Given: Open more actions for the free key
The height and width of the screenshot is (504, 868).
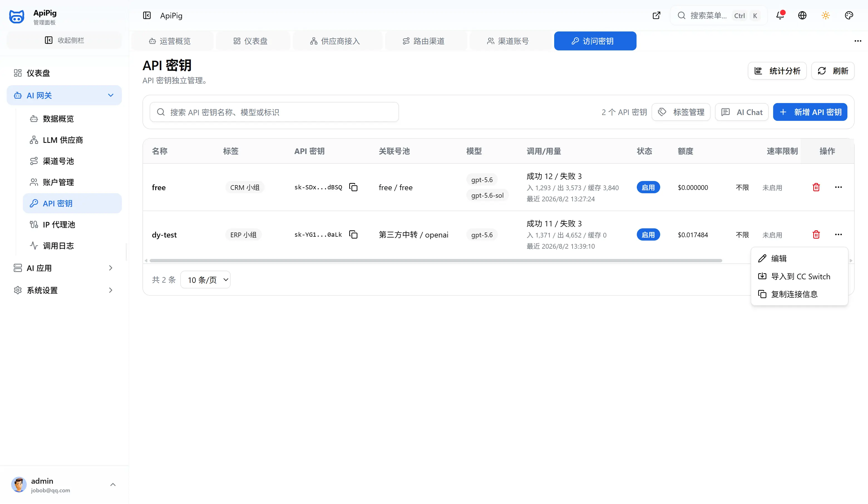Looking at the screenshot, I should [839, 187].
